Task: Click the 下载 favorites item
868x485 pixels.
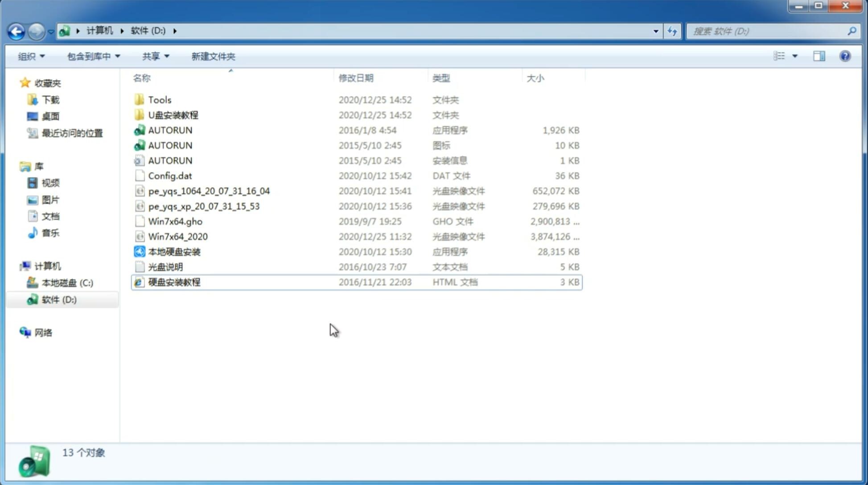Action: click(x=49, y=99)
